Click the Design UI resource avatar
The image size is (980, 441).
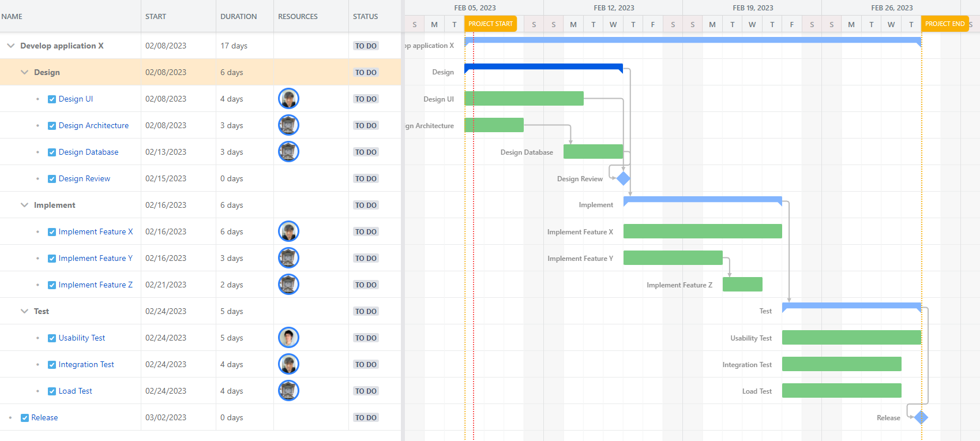coord(288,99)
